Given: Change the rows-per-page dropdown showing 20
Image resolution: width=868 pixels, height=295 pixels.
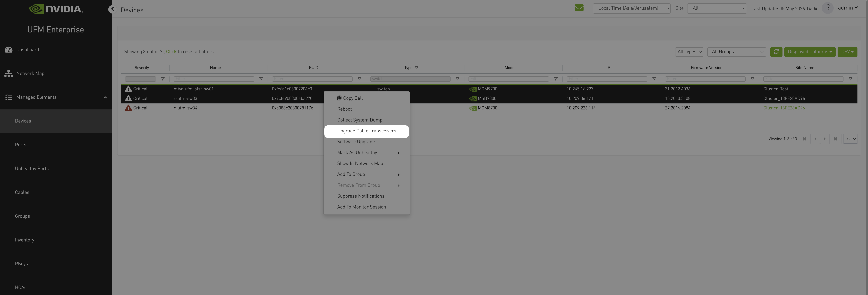Looking at the screenshot, I should click(850, 139).
